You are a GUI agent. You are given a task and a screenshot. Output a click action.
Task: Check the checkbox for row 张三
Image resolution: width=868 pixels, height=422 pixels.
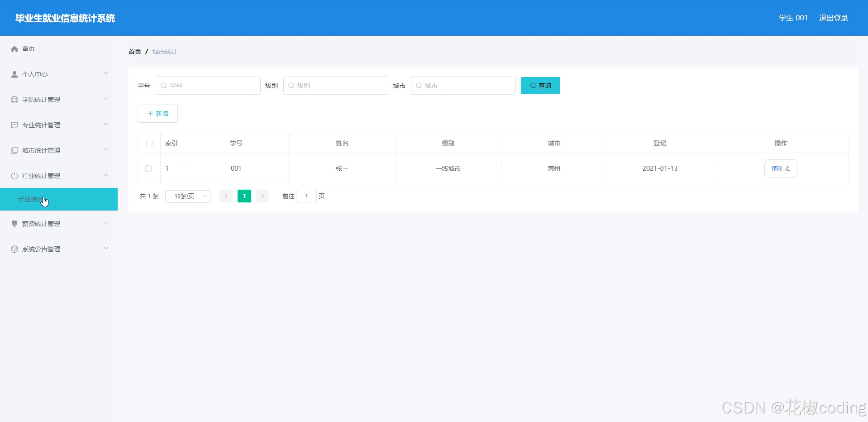(x=148, y=168)
